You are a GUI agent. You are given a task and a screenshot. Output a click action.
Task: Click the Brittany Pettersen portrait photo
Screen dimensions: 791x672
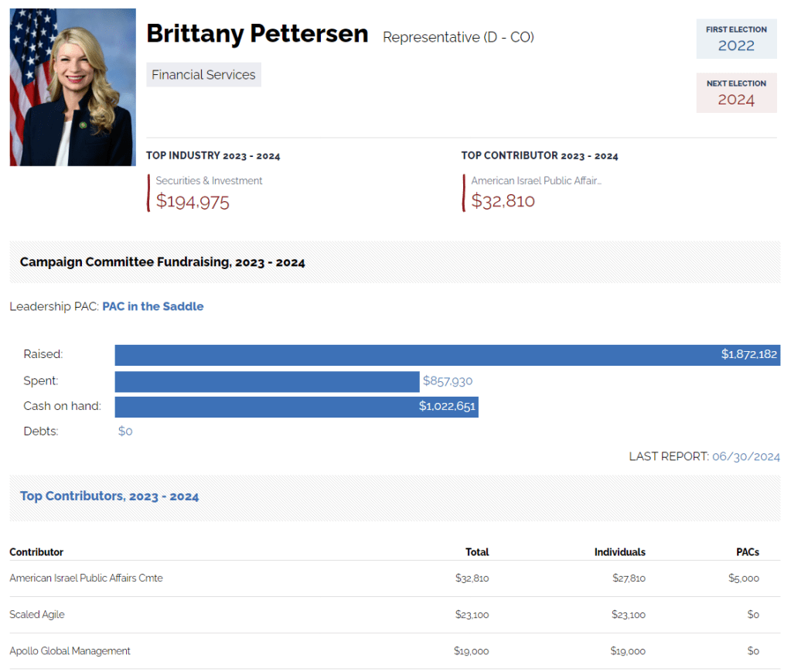pyautogui.click(x=73, y=87)
